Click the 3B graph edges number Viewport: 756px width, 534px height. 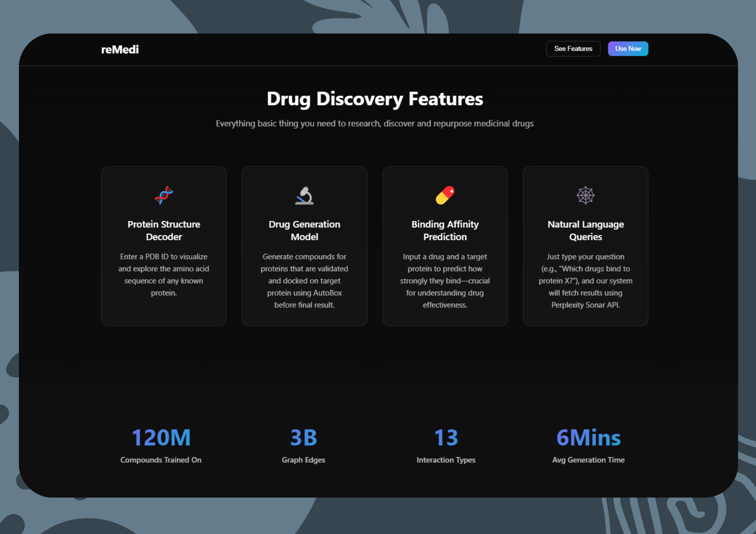coord(304,438)
